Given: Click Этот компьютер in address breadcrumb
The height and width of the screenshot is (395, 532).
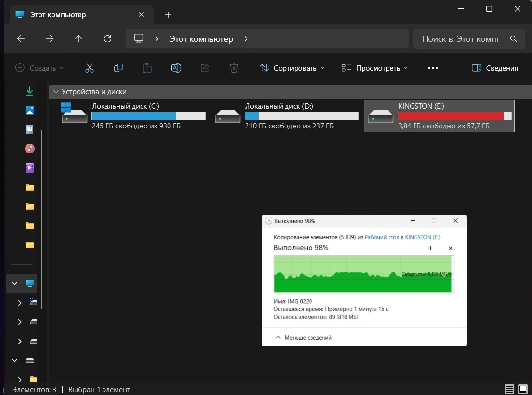Looking at the screenshot, I should (x=201, y=39).
